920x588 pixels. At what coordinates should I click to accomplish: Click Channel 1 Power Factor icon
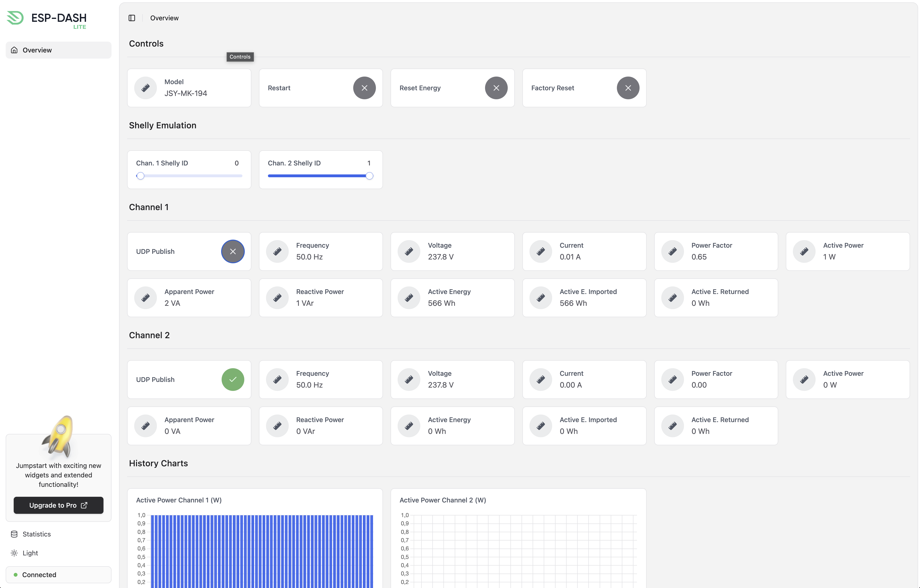672,251
